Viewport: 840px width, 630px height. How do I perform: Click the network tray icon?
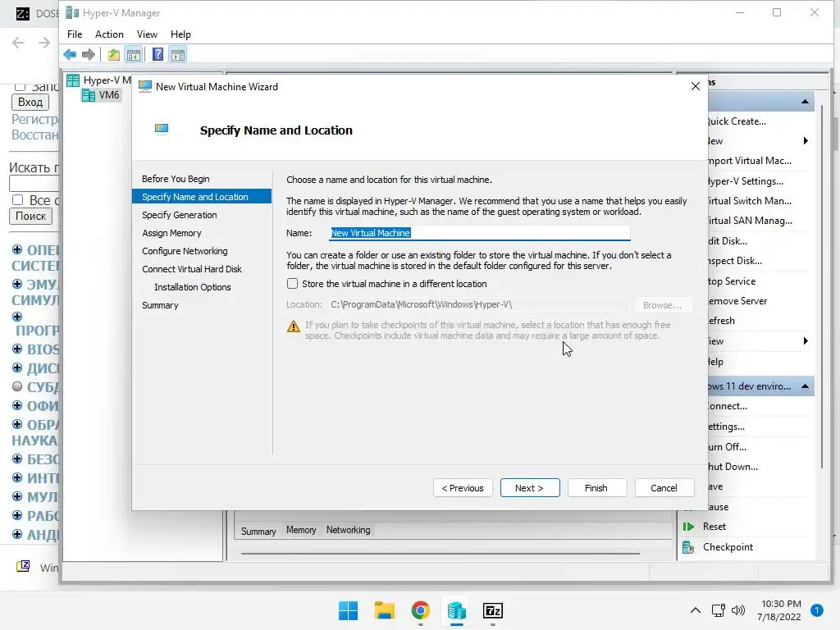719,610
